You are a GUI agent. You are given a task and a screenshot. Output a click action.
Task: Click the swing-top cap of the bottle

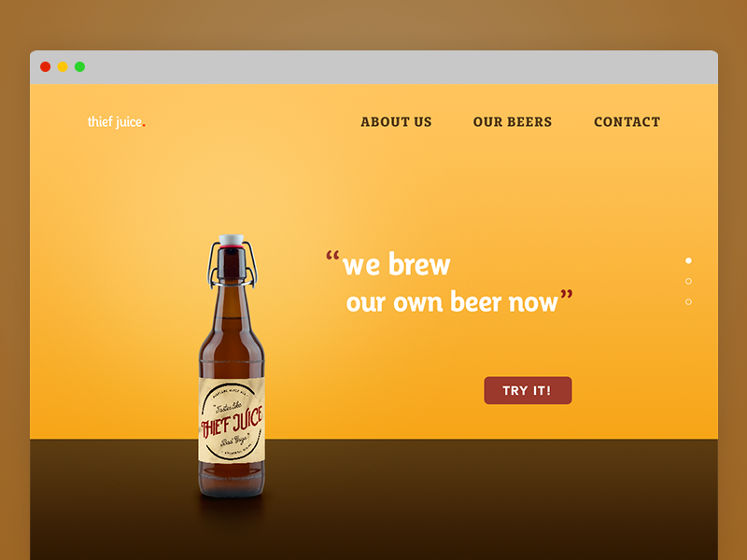231,241
